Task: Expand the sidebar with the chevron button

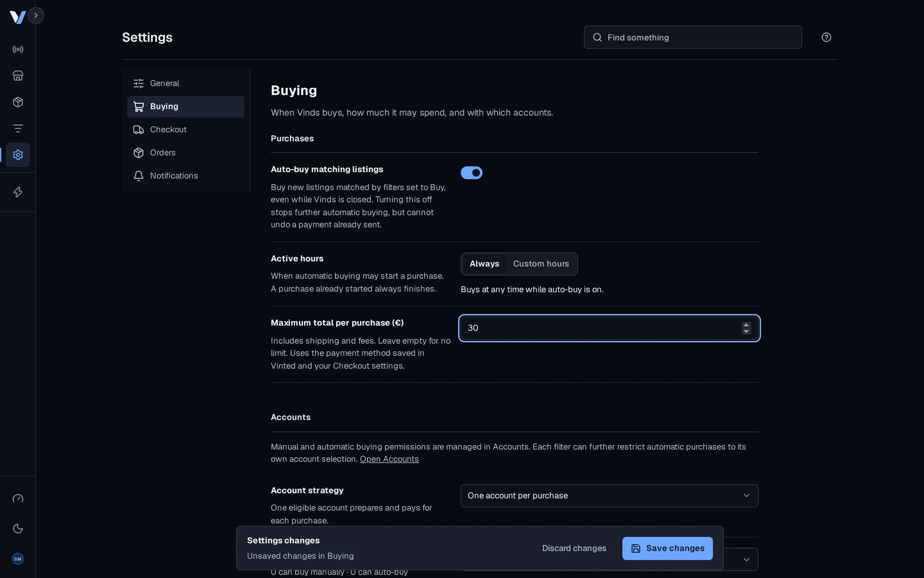Action: pos(36,16)
